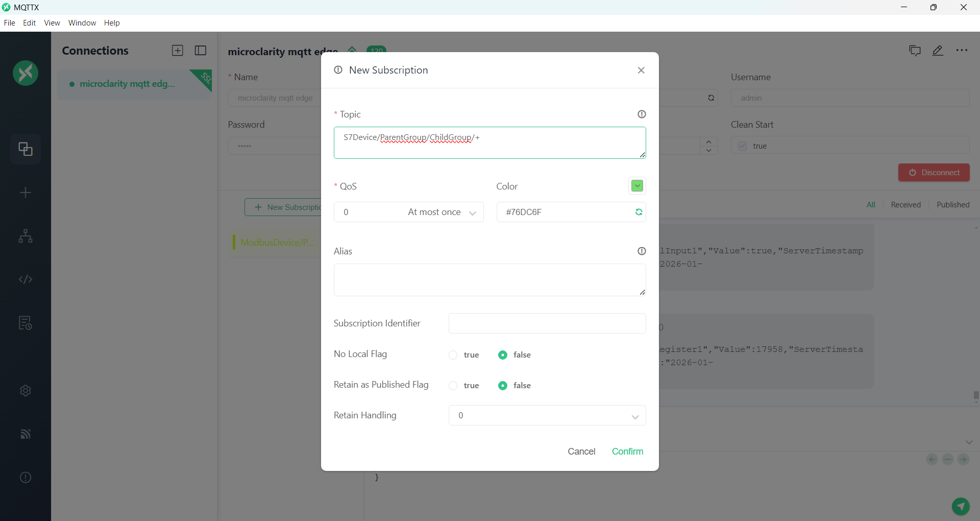Open the Color picker dropdown arrow
This screenshot has width=980, height=521.
(636, 186)
